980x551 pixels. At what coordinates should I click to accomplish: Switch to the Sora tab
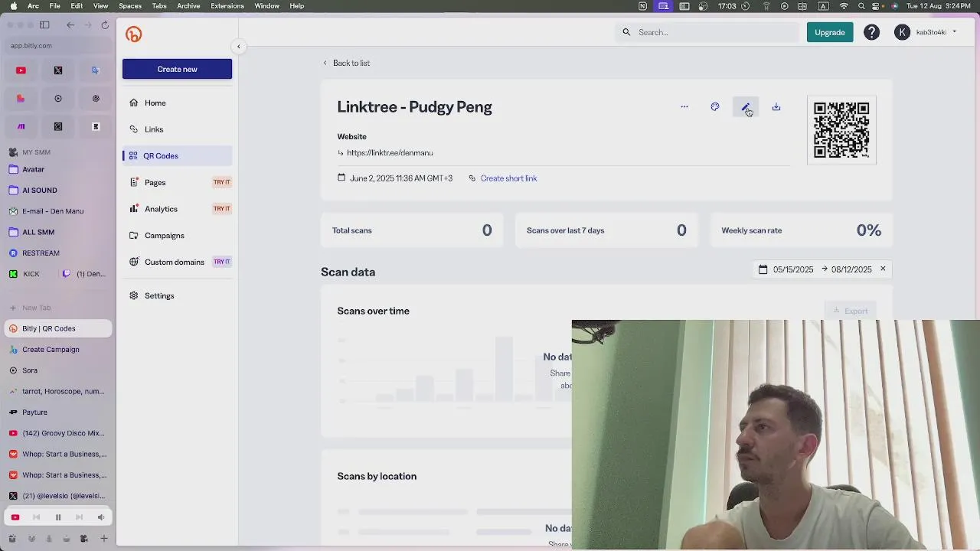[x=58, y=370]
